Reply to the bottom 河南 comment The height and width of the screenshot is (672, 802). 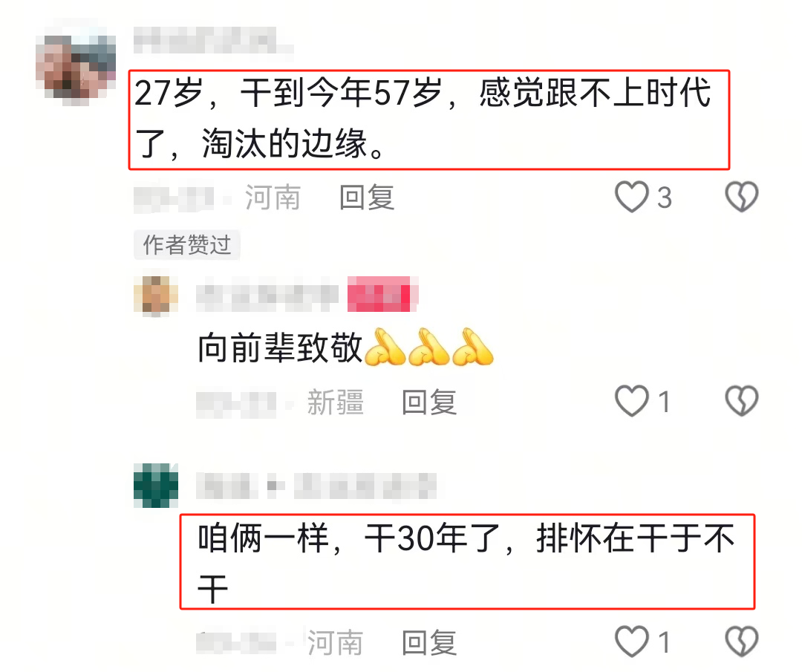click(x=429, y=642)
